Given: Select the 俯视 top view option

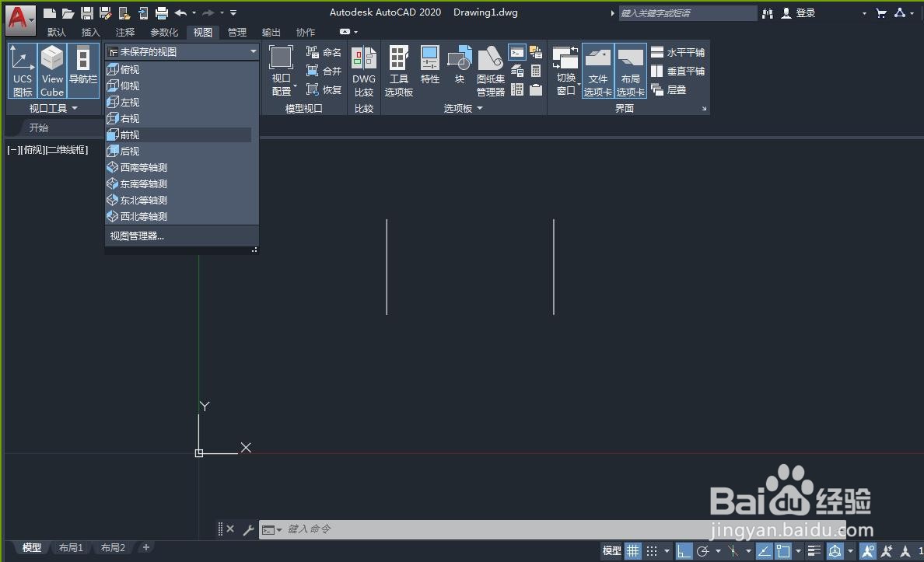Looking at the screenshot, I should (x=179, y=69).
